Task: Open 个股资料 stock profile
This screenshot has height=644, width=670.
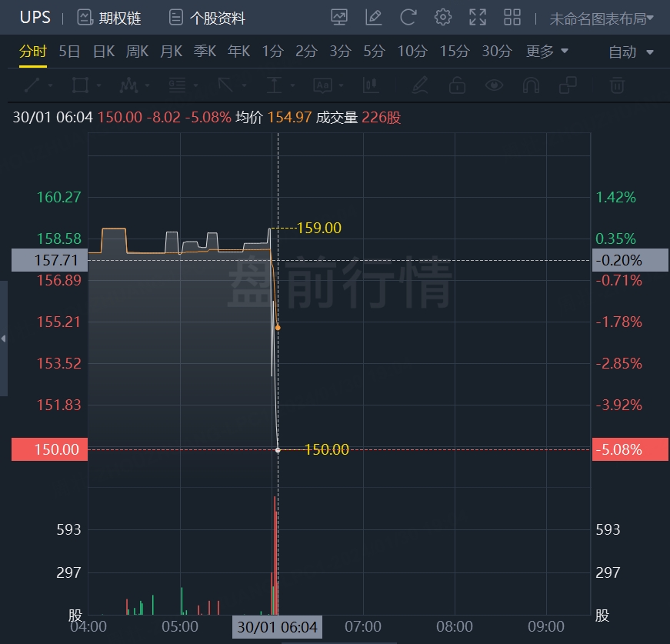Action: (x=207, y=18)
